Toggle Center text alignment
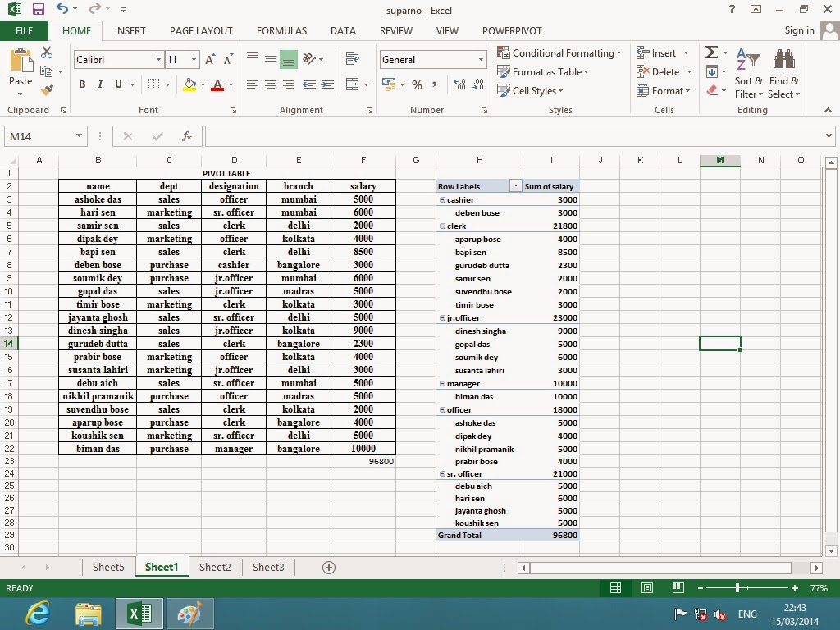840x630 pixels. (x=271, y=84)
